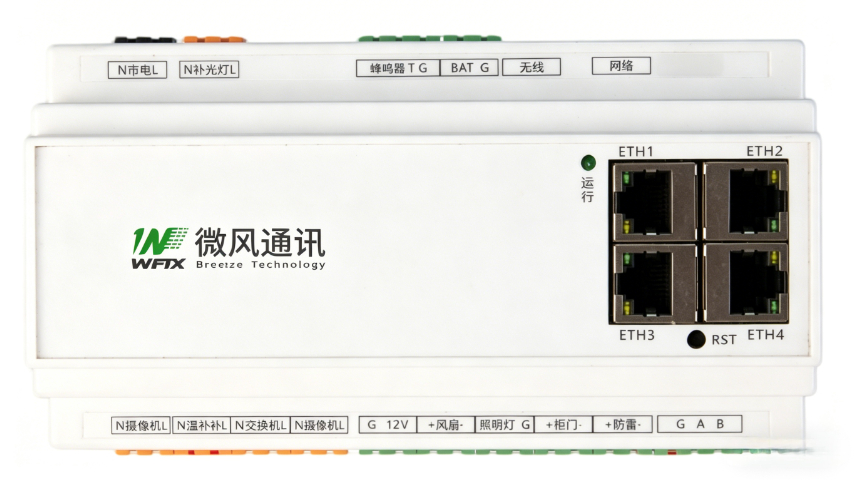Select the ETH3 Ethernet port
This screenshot has width=854, height=480.
coord(654,283)
